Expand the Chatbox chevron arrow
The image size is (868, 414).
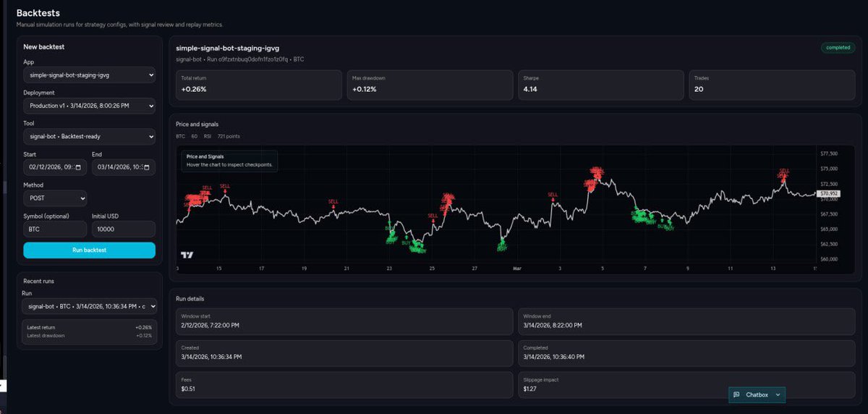778,394
